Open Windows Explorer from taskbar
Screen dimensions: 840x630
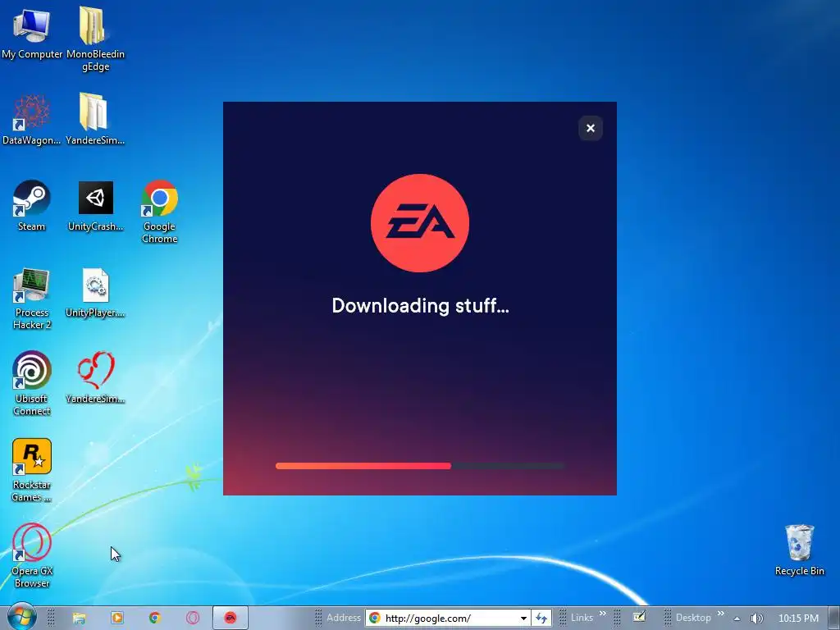pyautogui.click(x=80, y=618)
